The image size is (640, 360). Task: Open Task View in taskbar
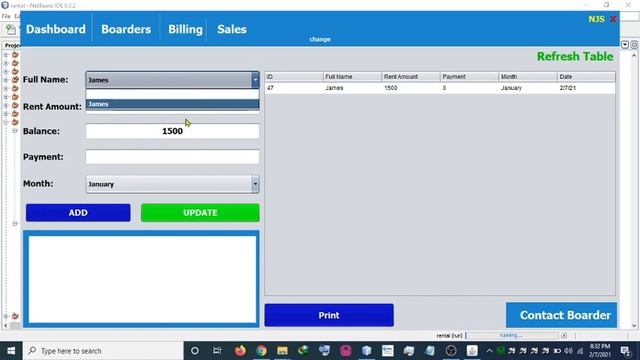[x=217, y=351]
